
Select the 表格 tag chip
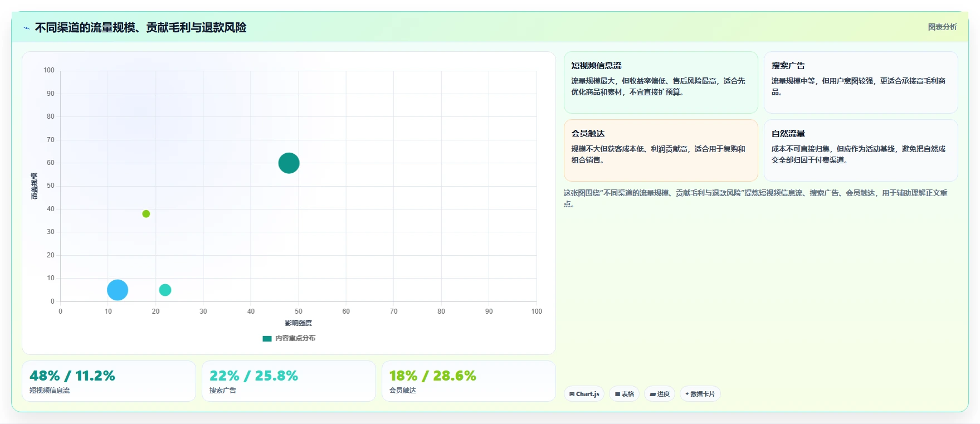(624, 394)
